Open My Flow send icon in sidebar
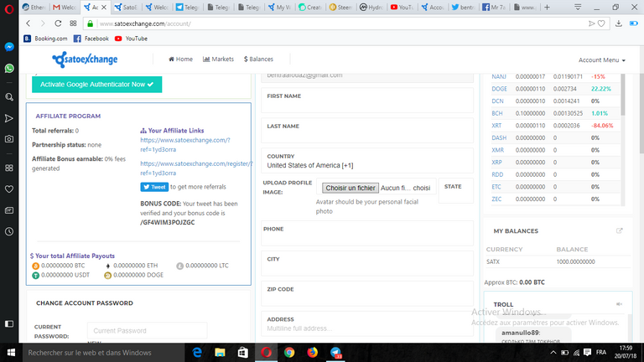This screenshot has height=362, width=644. 9,119
